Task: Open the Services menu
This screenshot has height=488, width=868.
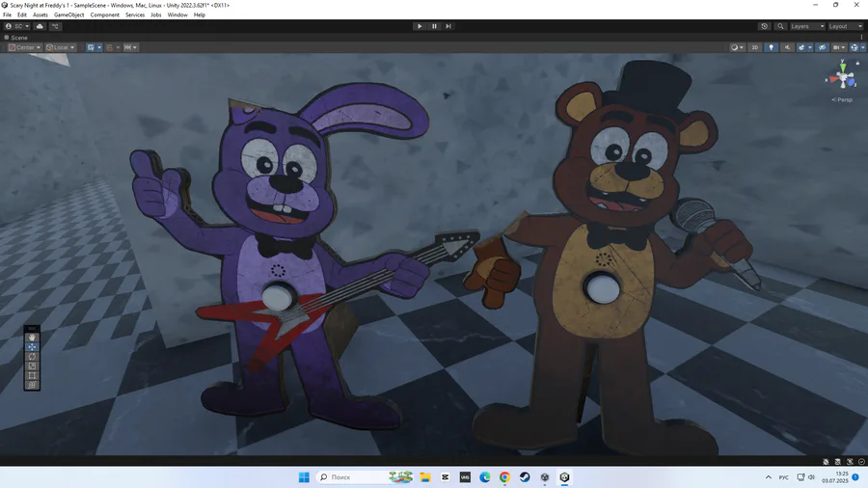Action: click(x=135, y=14)
